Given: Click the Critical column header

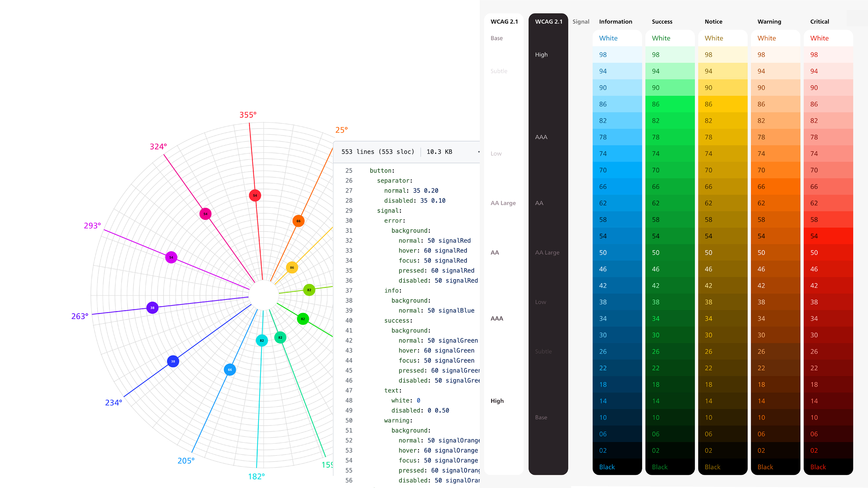Looking at the screenshot, I should coord(819,22).
